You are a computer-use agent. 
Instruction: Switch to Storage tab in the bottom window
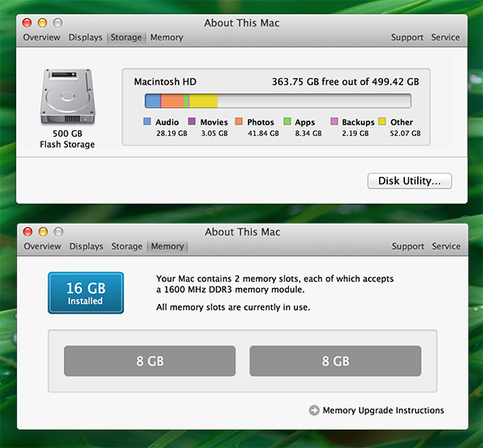(x=127, y=246)
